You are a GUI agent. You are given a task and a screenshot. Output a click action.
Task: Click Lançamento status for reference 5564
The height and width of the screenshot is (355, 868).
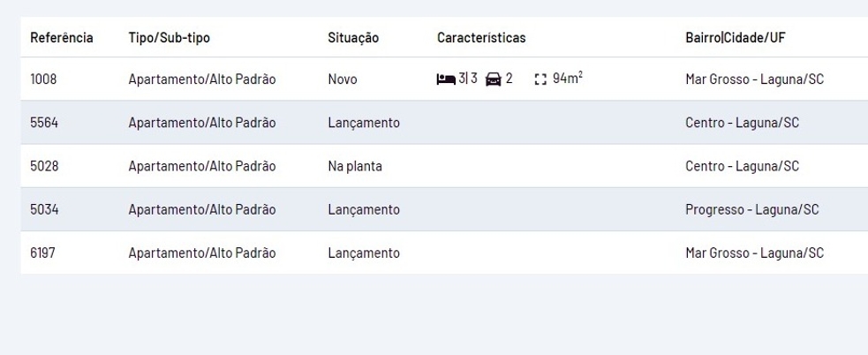click(363, 123)
